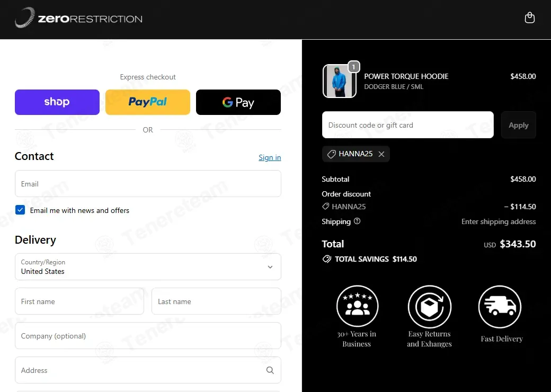
Task: Focus the Discount code or gift card field
Action: 407,125
